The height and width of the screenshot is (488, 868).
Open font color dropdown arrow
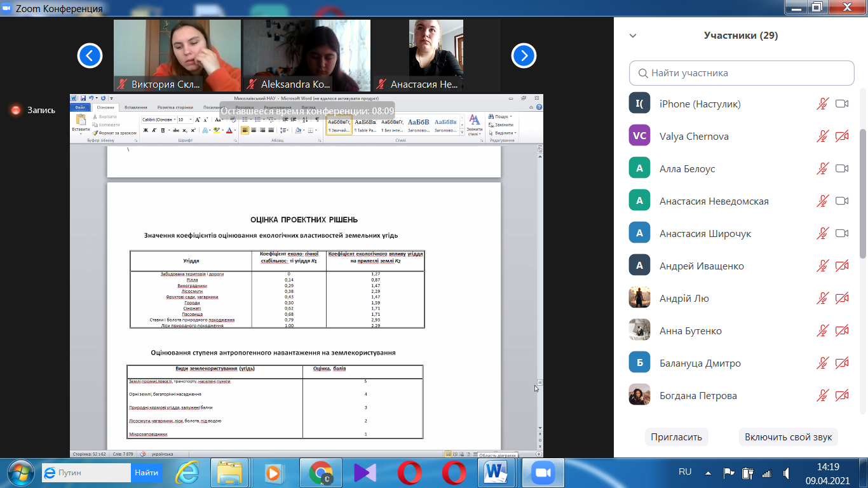coord(235,130)
